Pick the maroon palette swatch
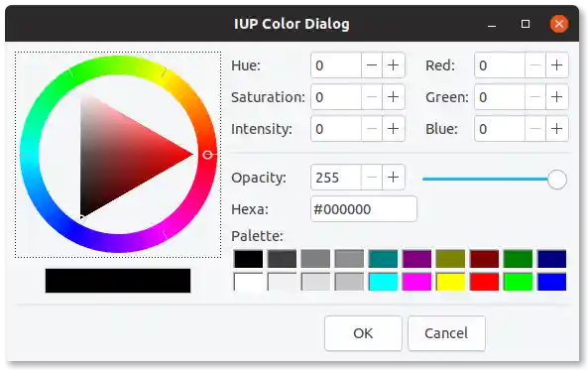The height and width of the screenshot is (370, 588). pyautogui.click(x=484, y=259)
